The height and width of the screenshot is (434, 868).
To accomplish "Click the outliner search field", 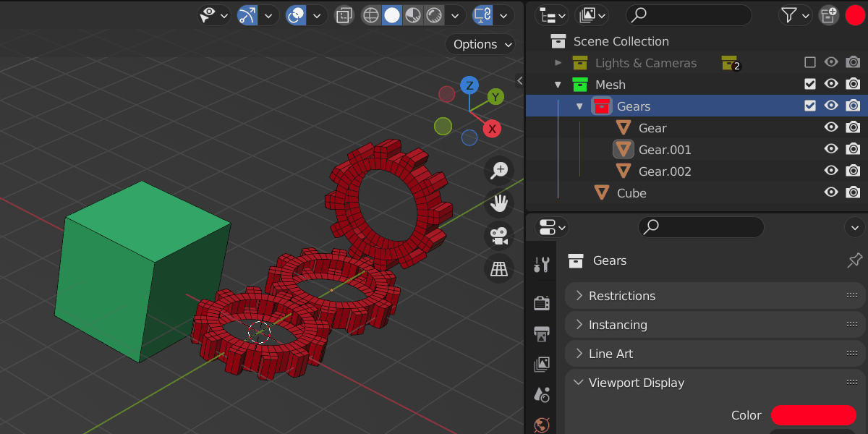I will tap(689, 14).
